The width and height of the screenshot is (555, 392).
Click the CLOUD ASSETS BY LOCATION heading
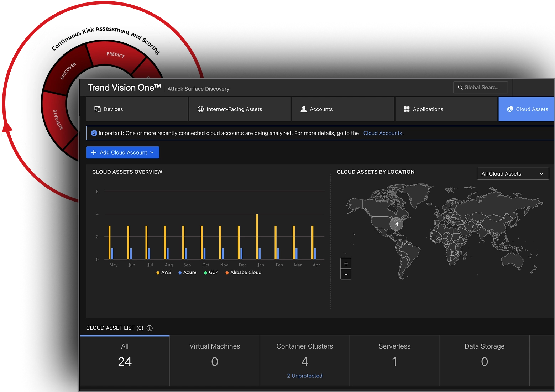pos(376,172)
